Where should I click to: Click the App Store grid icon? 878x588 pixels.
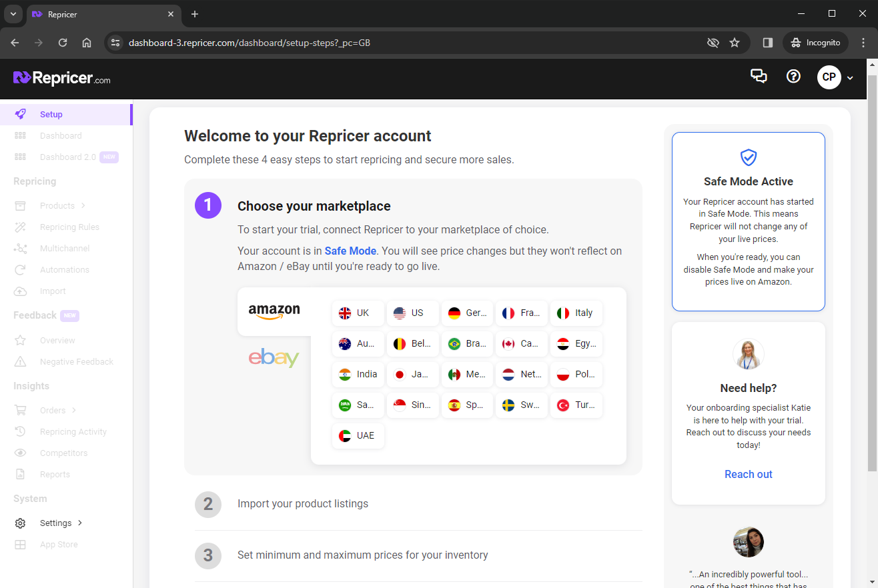(21, 545)
